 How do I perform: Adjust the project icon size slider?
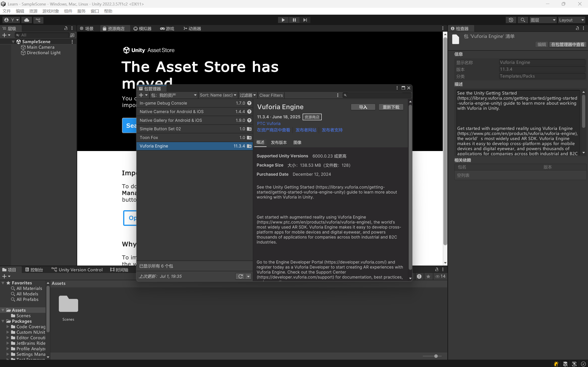click(x=436, y=356)
